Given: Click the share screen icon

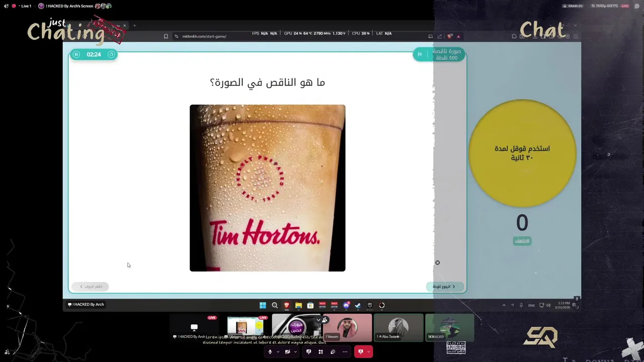Looking at the screenshot, I should tap(308, 352).
